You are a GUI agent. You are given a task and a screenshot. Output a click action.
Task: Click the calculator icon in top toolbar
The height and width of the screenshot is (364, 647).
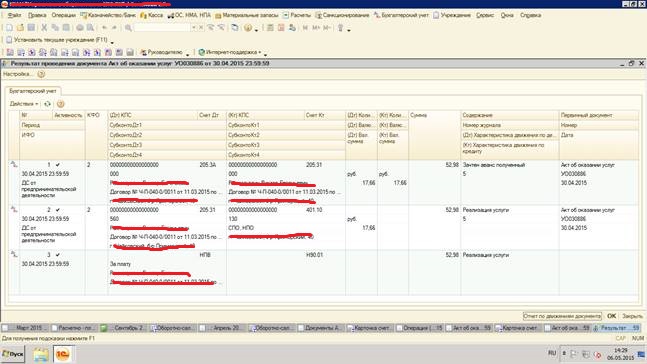pos(270,28)
